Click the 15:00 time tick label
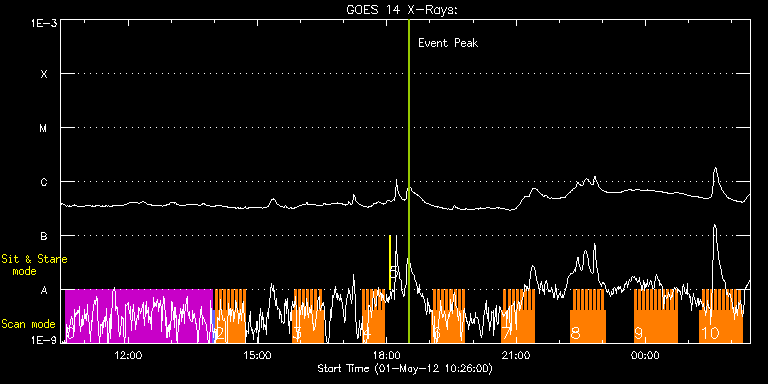The image size is (768, 384). tap(258, 355)
